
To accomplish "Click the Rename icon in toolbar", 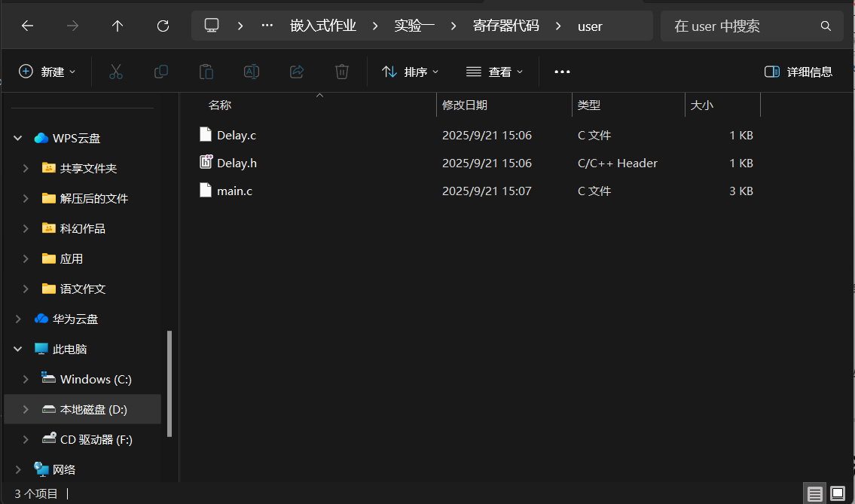I will (252, 72).
